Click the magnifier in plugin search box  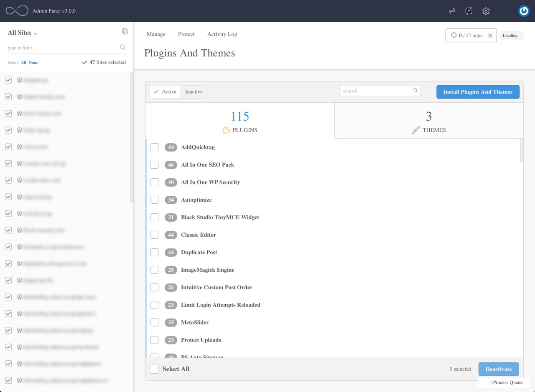pos(415,90)
